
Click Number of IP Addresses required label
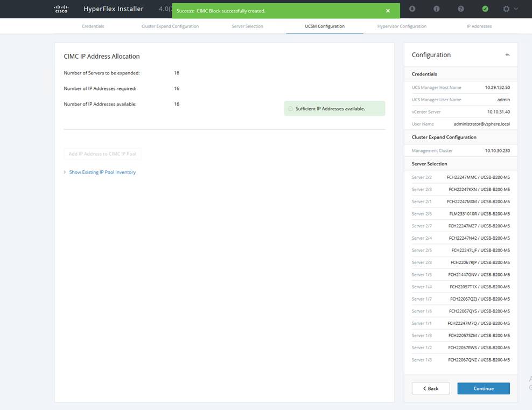100,88
